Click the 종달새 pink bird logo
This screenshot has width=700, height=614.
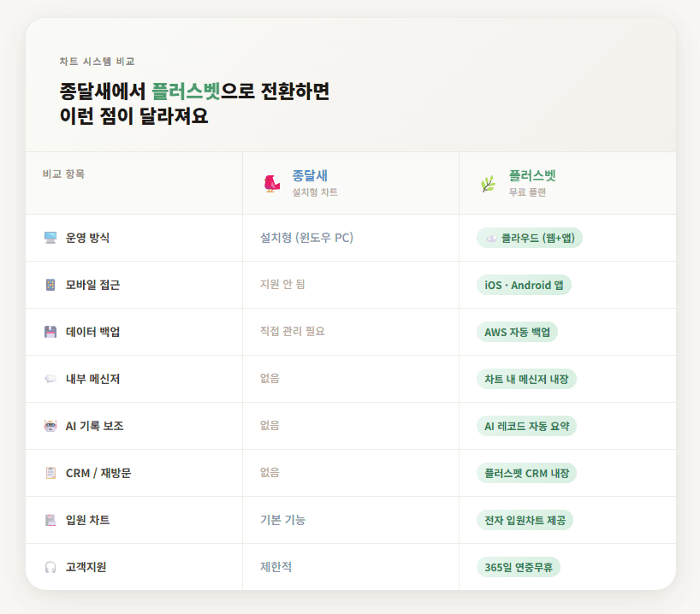tap(272, 183)
